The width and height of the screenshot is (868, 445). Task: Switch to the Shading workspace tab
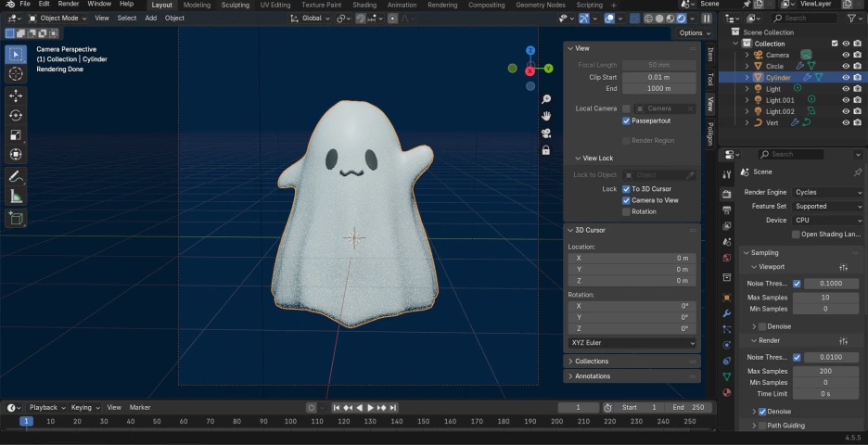[x=364, y=5]
